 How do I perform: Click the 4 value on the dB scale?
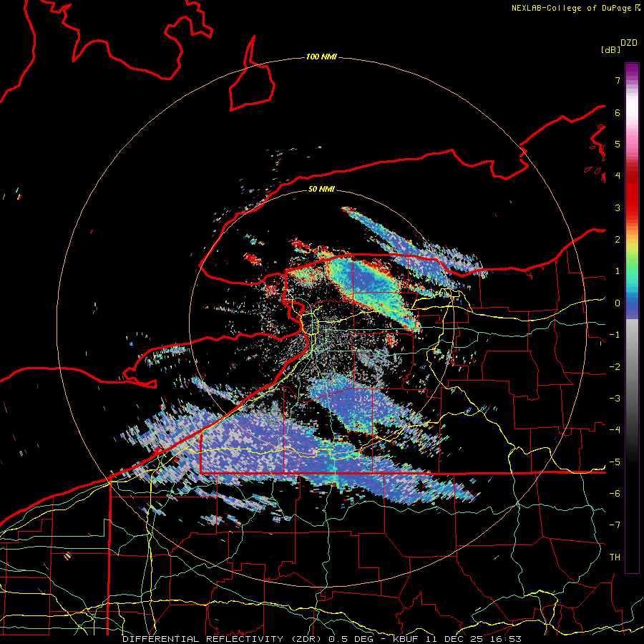click(x=618, y=176)
